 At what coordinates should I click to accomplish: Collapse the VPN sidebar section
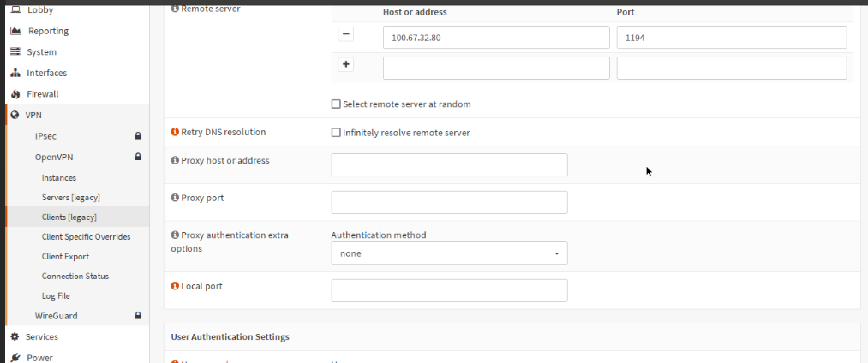33,115
